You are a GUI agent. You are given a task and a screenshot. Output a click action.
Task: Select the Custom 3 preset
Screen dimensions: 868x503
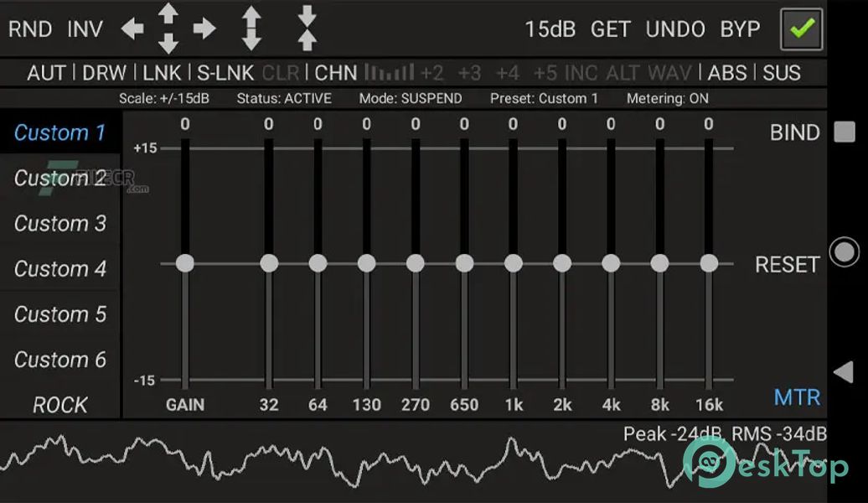tap(59, 223)
